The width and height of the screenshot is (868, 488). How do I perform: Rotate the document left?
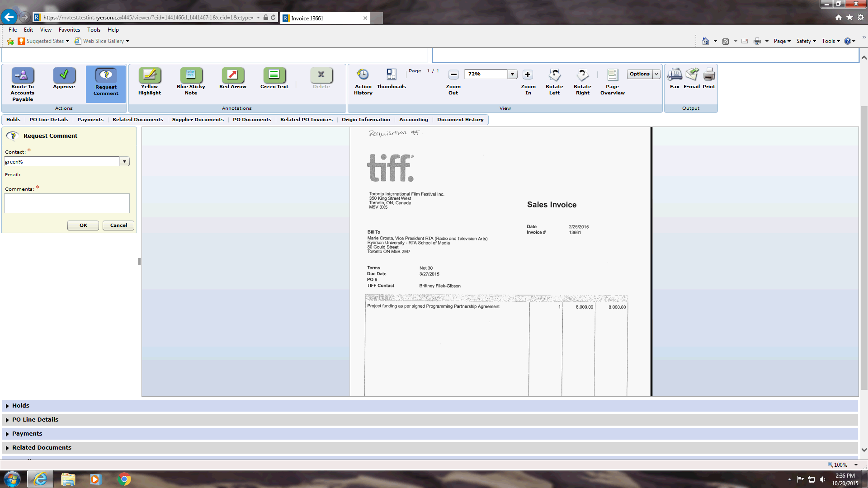click(x=554, y=75)
